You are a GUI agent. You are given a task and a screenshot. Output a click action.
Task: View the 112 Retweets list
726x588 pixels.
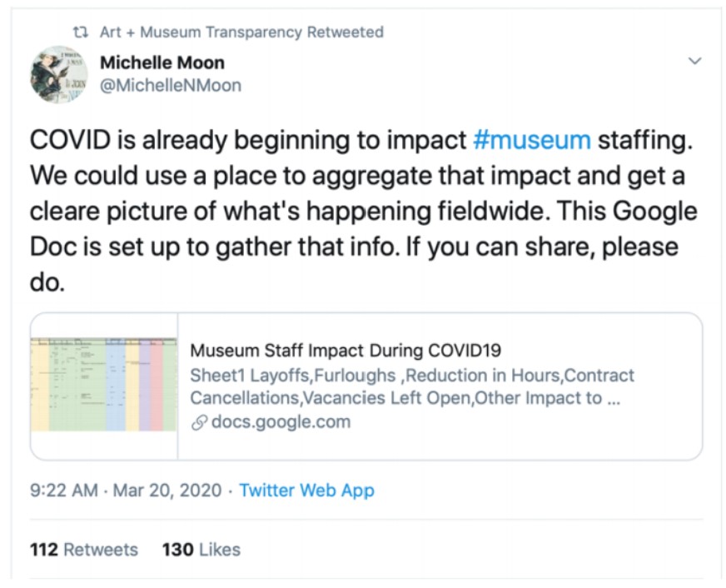pyautogui.click(x=83, y=549)
